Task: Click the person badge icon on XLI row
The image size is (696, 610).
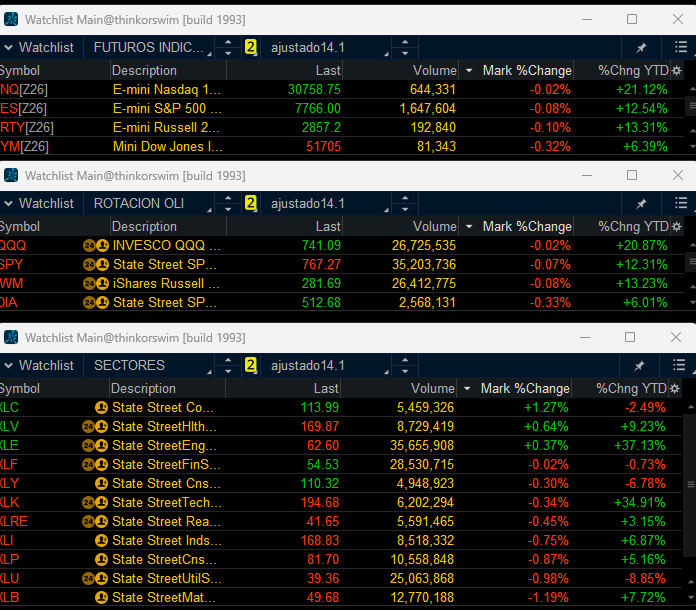Action: (x=102, y=541)
